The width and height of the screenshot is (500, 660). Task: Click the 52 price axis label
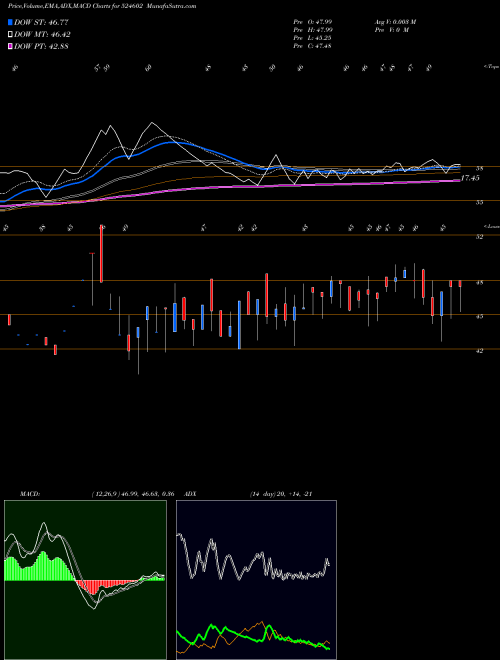click(x=479, y=237)
